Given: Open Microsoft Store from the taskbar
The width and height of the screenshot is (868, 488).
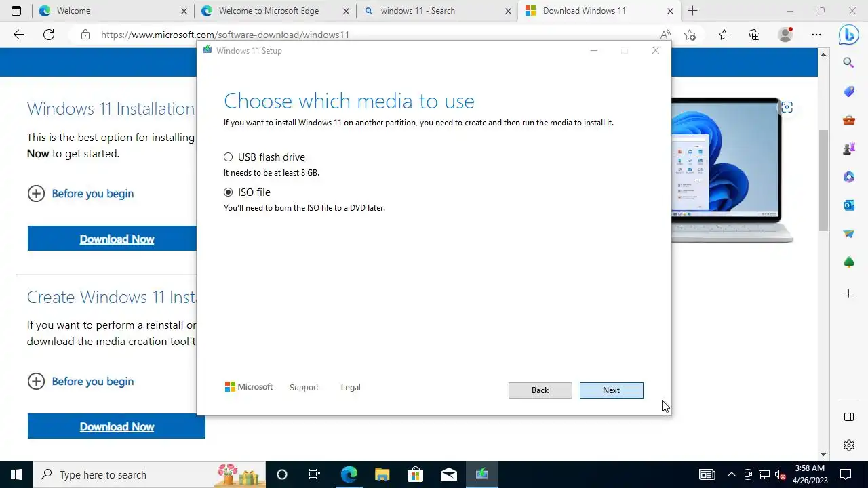Looking at the screenshot, I should [x=415, y=474].
